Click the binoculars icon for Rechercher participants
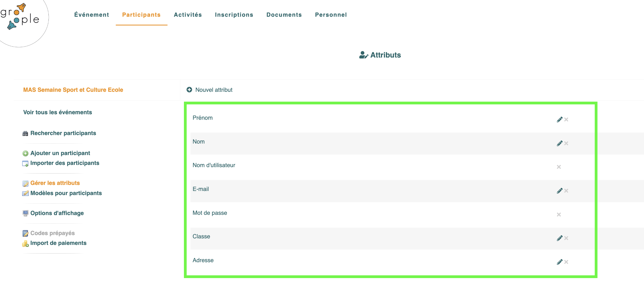644x303 pixels. coord(25,133)
